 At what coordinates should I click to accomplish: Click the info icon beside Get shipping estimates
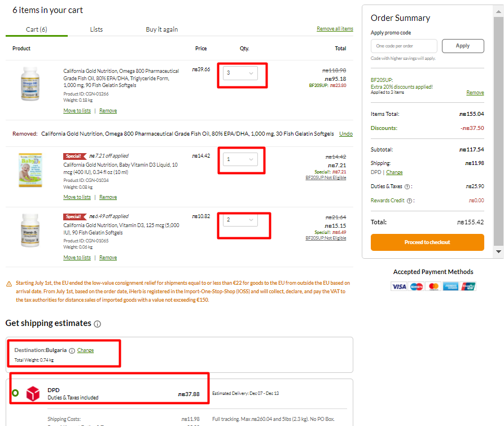click(98, 324)
